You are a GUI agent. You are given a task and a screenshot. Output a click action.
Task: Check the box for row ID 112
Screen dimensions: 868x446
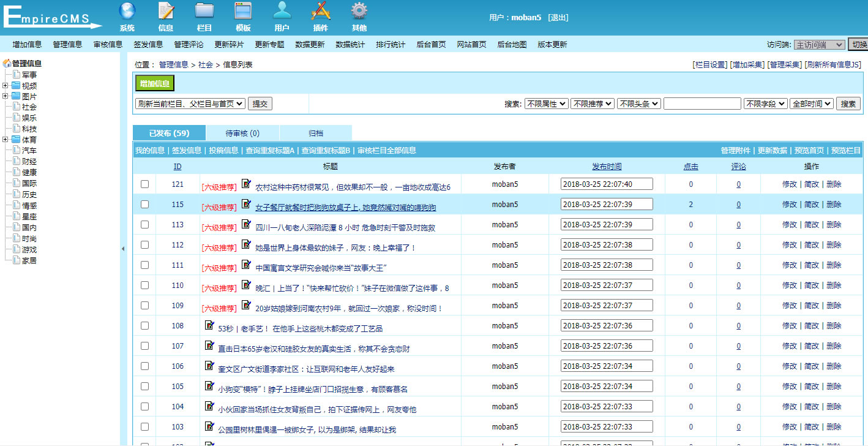point(144,244)
